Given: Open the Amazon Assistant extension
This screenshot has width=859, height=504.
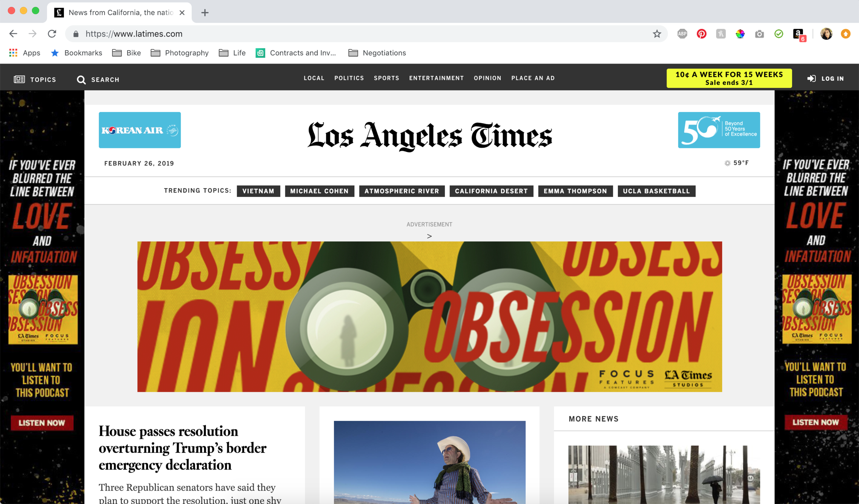Looking at the screenshot, I should [799, 34].
